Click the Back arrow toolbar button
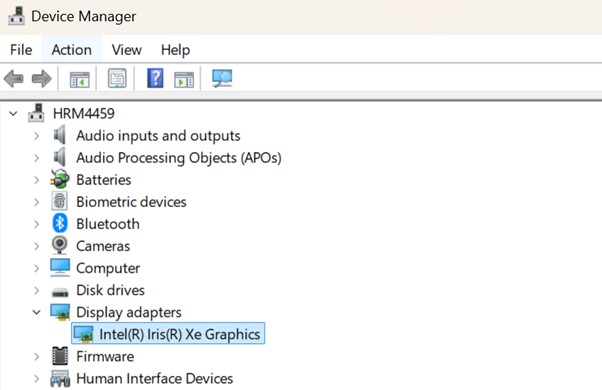This screenshot has height=390, width=602. click(x=13, y=79)
